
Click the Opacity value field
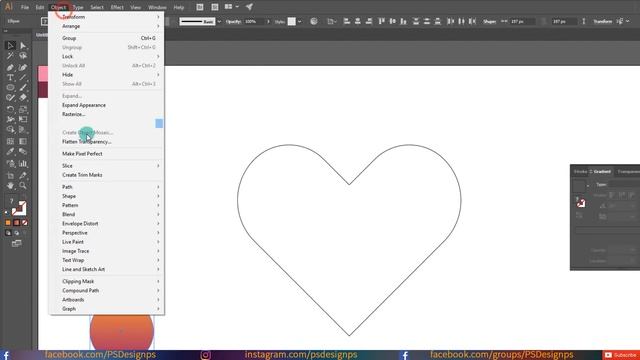[255, 21]
